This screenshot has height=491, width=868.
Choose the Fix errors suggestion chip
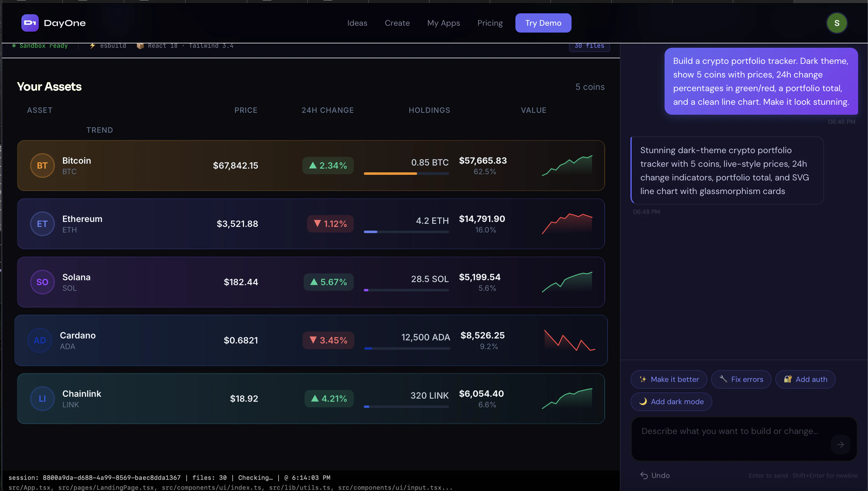pyautogui.click(x=741, y=379)
